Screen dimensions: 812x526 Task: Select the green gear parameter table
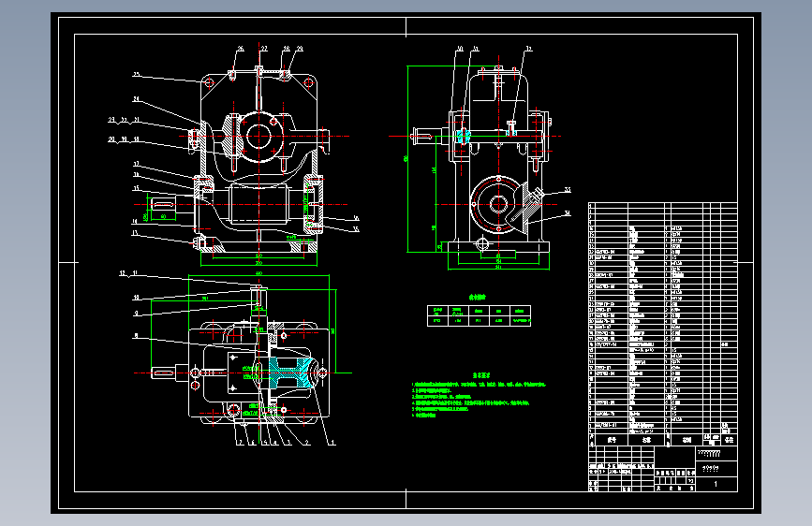[479, 315]
